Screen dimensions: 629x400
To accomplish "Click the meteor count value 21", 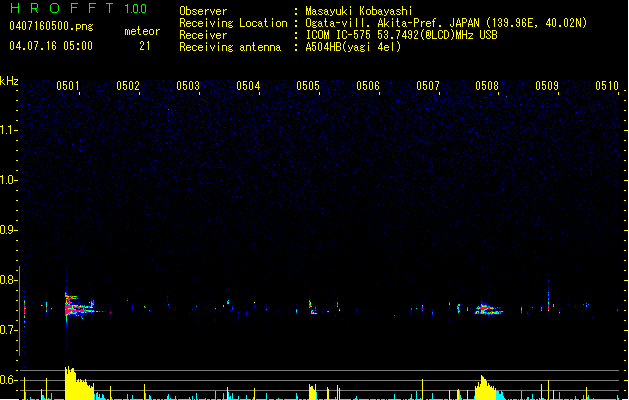I will point(145,46).
